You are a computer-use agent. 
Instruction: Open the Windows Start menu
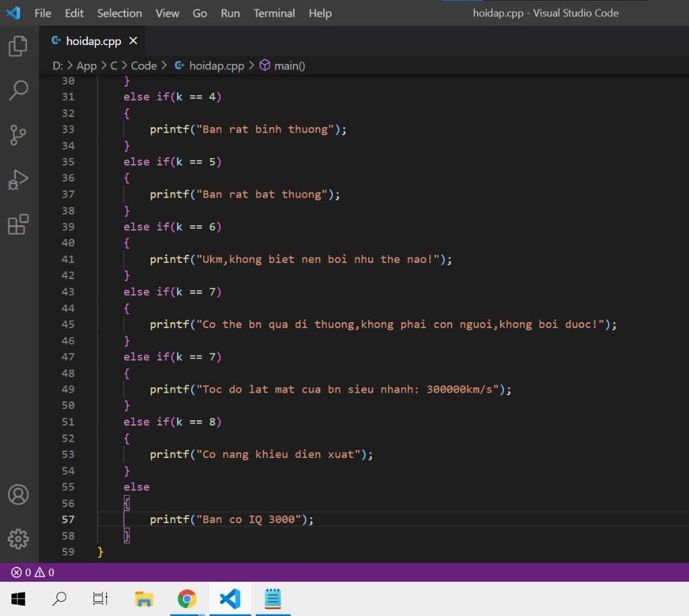pyautogui.click(x=18, y=599)
